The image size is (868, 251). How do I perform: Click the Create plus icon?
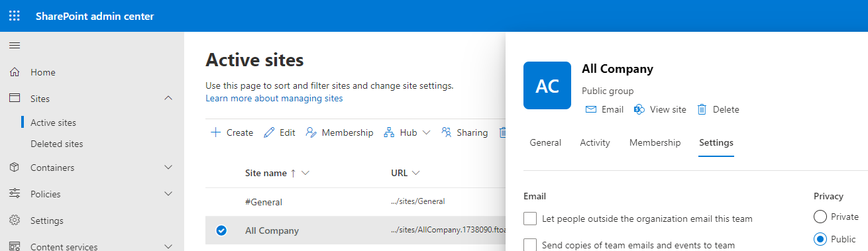215,132
